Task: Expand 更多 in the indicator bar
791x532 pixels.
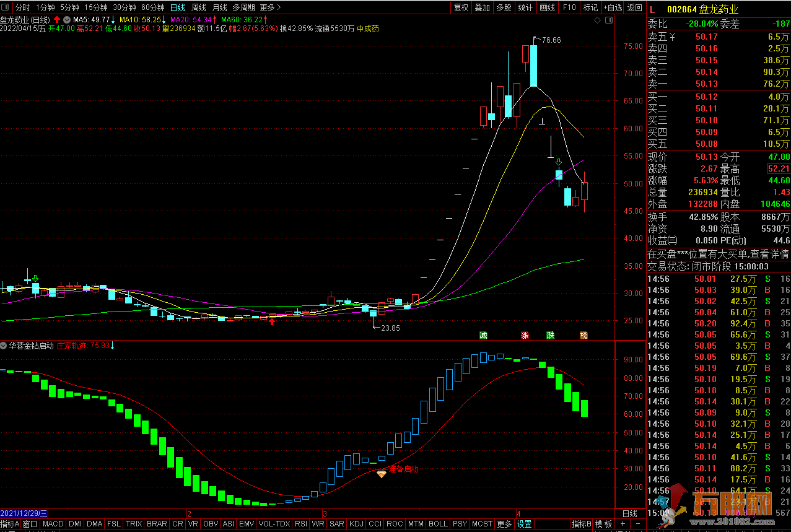Action: coord(504,524)
